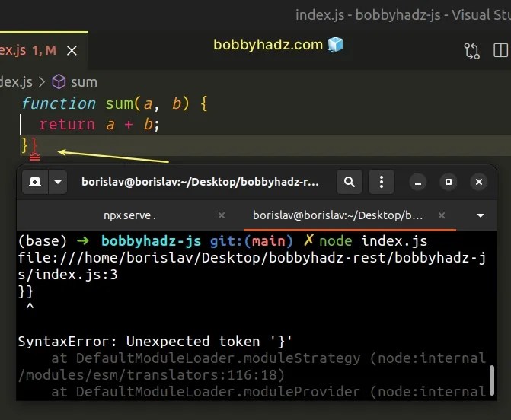Expand the new tab dropdown arrow in terminal

(x=58, y=182)
